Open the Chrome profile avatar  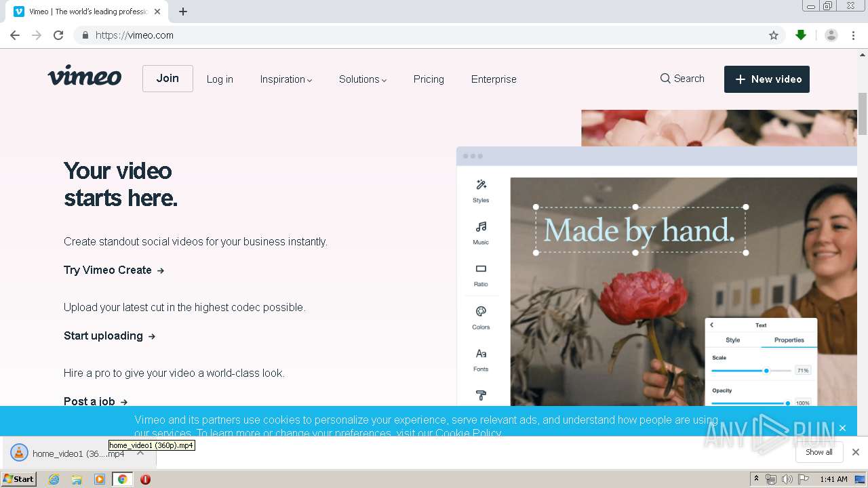point(831,35)
